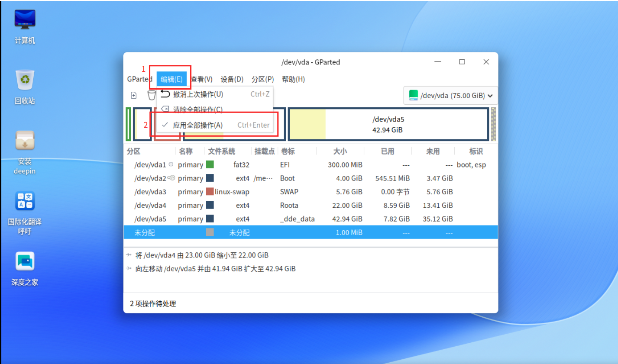Click the green fat32 color swatch

(x=210, y=164)
